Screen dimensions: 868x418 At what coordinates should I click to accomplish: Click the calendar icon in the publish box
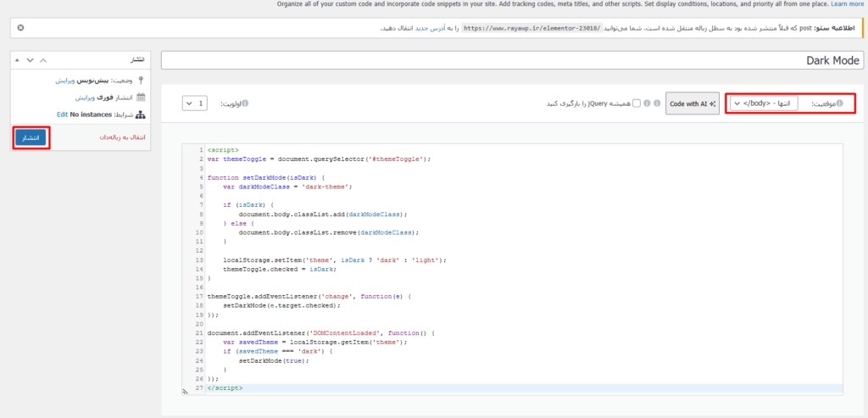tap(141, 98)
